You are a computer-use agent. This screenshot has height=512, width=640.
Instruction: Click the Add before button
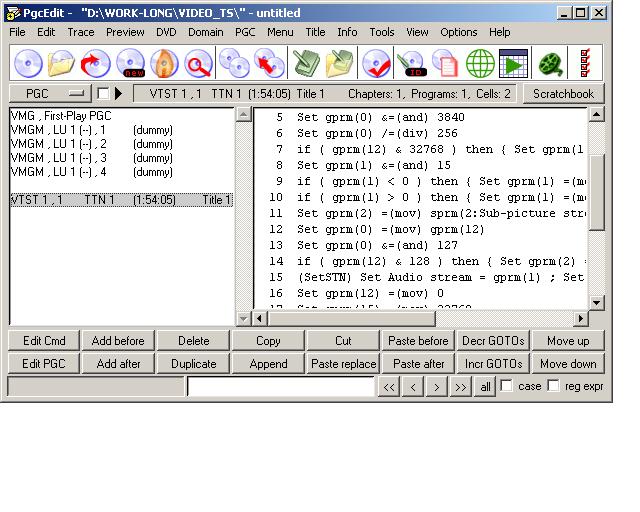[x=118, y=341]
